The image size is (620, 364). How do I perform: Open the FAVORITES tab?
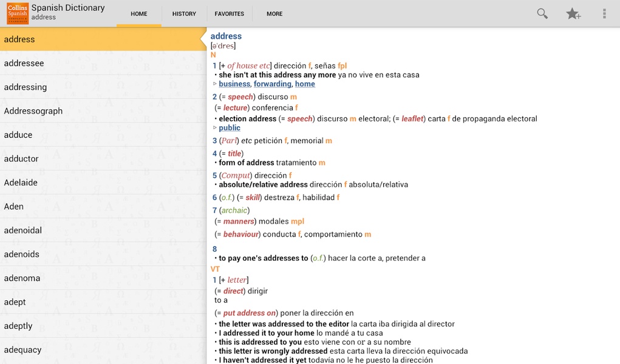click(230, 14)
